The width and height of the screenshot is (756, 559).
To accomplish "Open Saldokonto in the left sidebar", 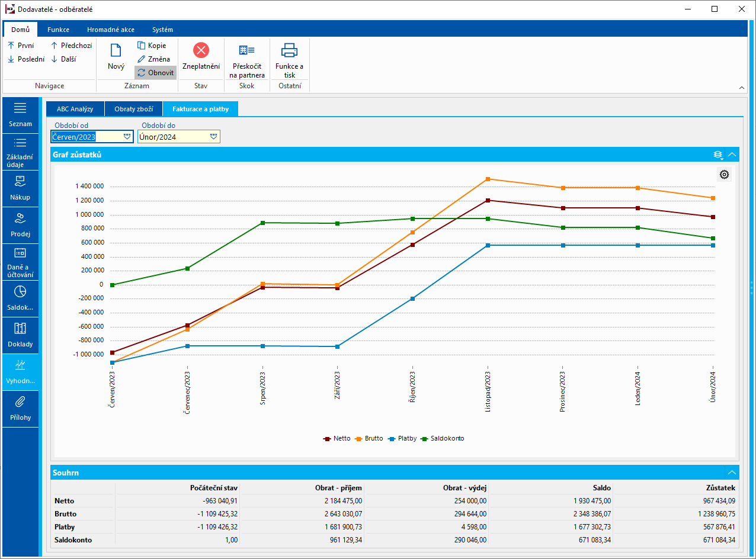I will [20, 298].
